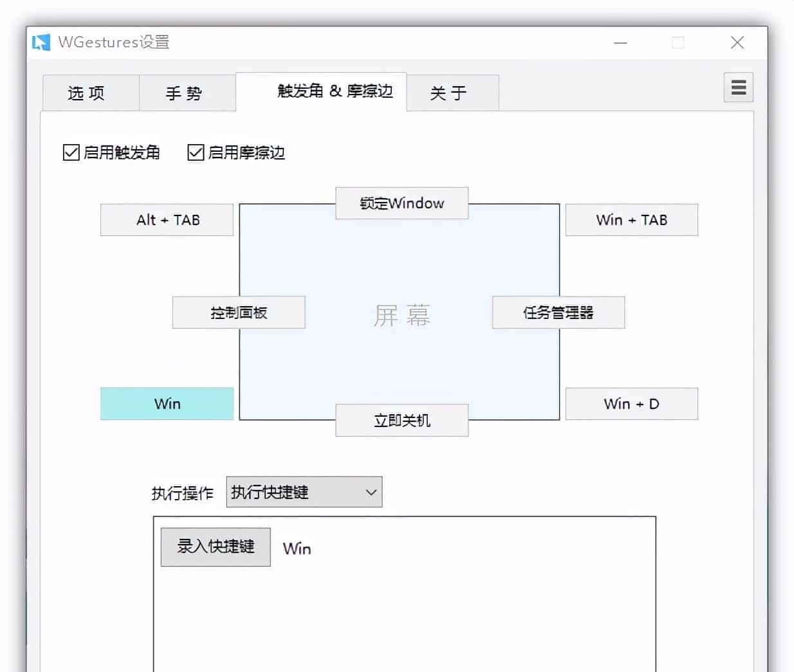Viewport: 794px width, 672px height.
Task: Select the Alt + TAB top-left corner action
Action: coord(166,219)
